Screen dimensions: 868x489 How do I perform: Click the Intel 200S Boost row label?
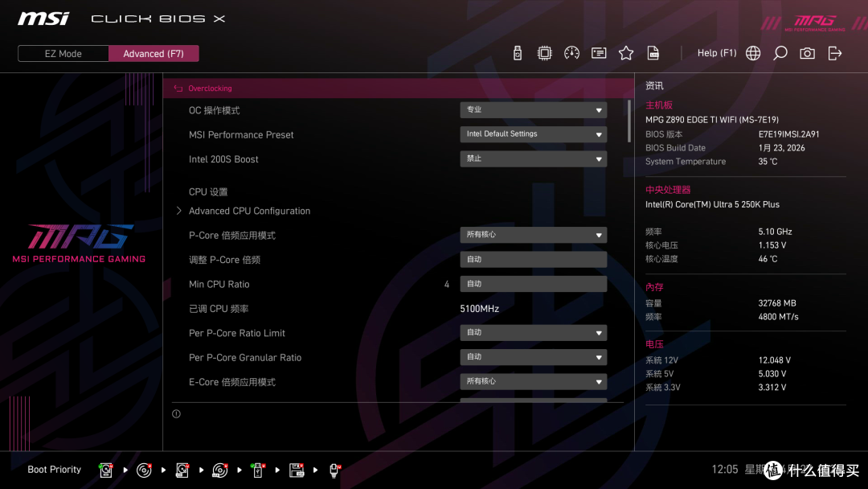coord(223,159)
